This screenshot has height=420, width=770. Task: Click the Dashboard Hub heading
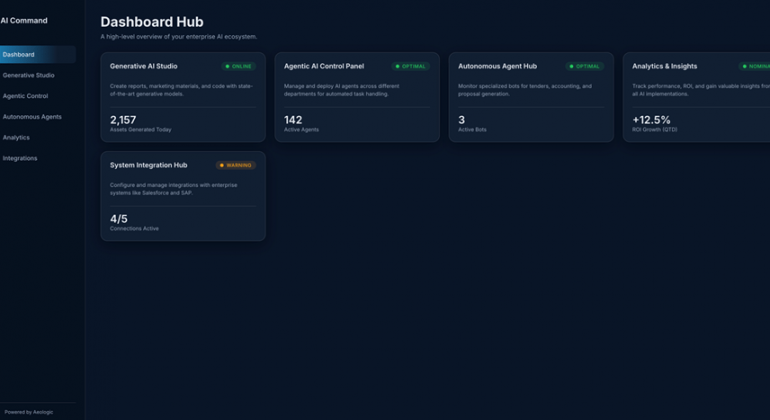click(x=152, y=22)
